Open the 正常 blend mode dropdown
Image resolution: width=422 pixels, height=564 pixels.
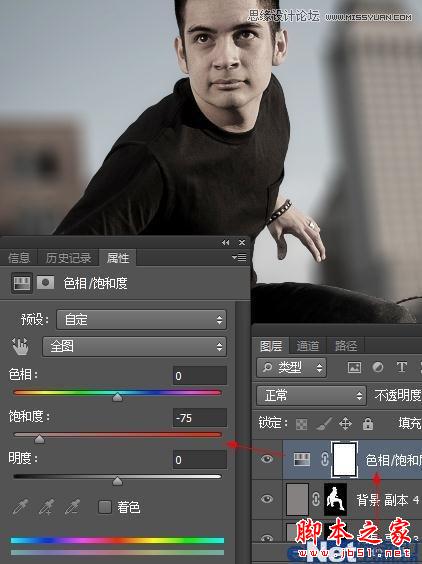[x=312, y=396]
